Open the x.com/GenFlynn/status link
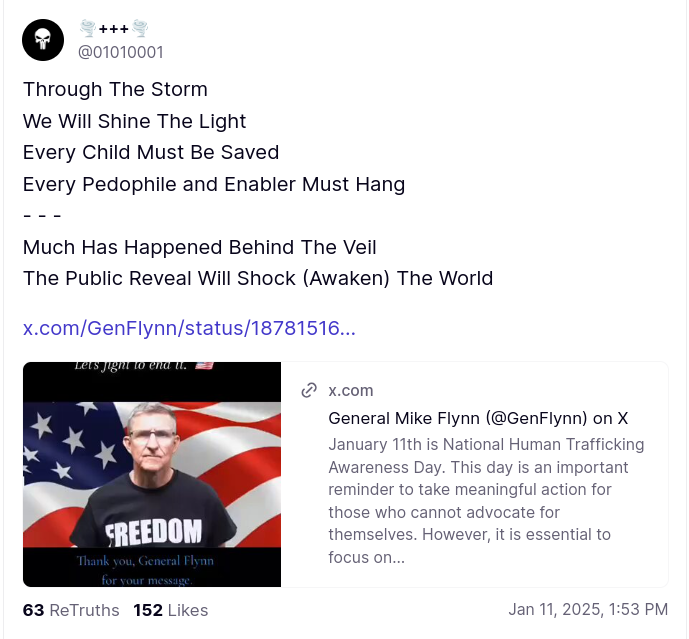 [189, 327]
